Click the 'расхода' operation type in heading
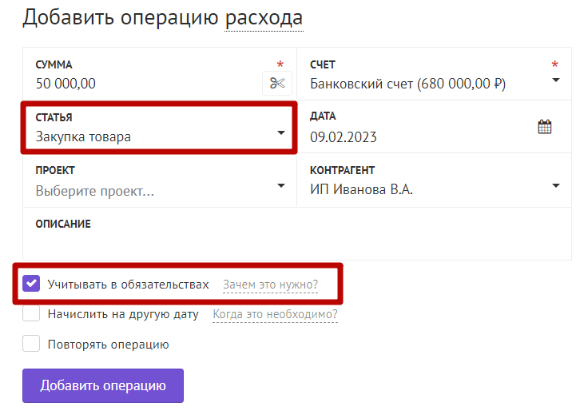This screenshot has width=583, height=413. pos(264,18)
